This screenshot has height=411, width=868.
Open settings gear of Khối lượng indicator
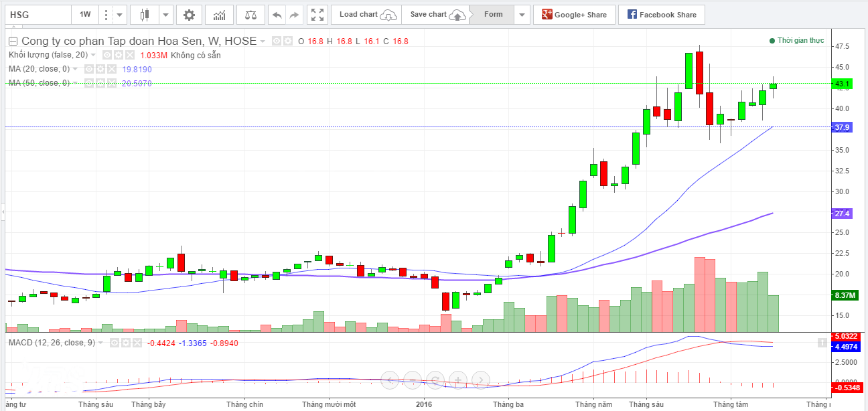[118, 55]
